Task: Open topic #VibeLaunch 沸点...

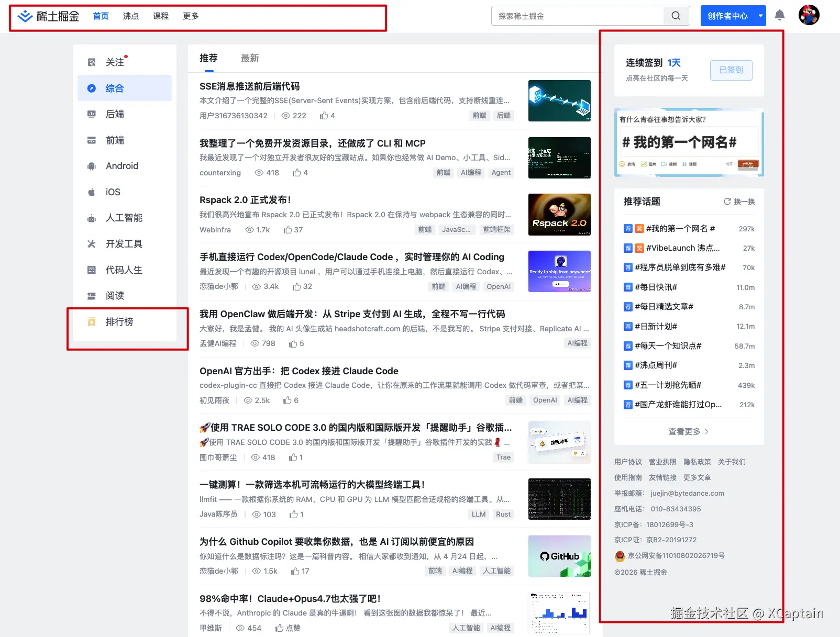Action: [x=683, y=248]
